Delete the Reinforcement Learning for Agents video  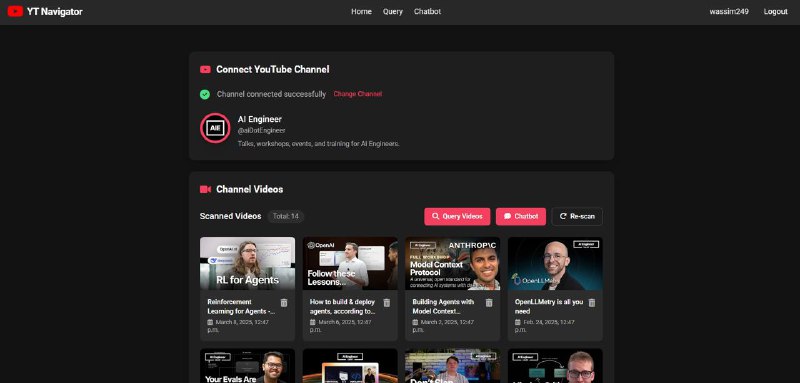(x=284, y=303)
